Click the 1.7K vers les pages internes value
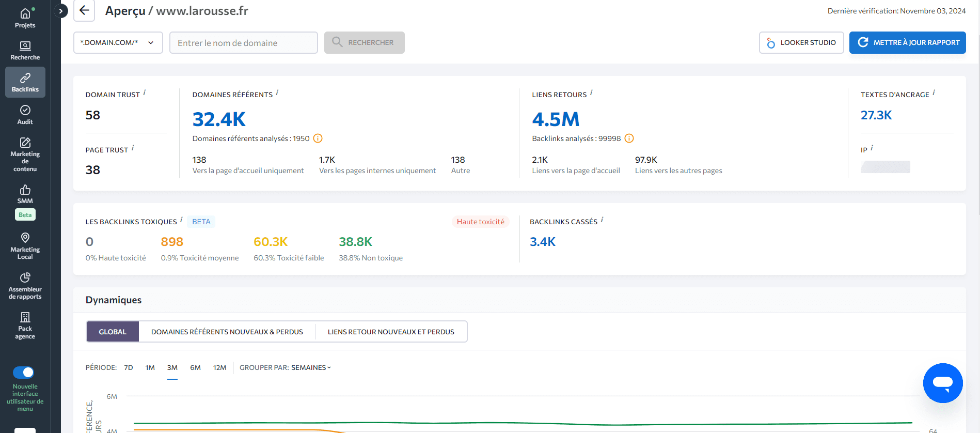 tap(327, 160)
